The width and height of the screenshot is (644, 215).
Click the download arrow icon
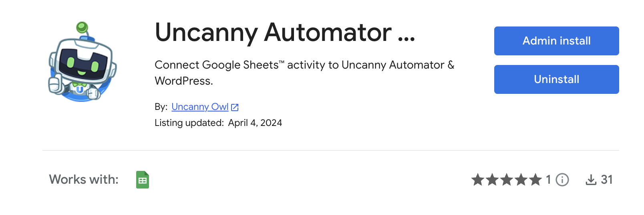(591, 180)
